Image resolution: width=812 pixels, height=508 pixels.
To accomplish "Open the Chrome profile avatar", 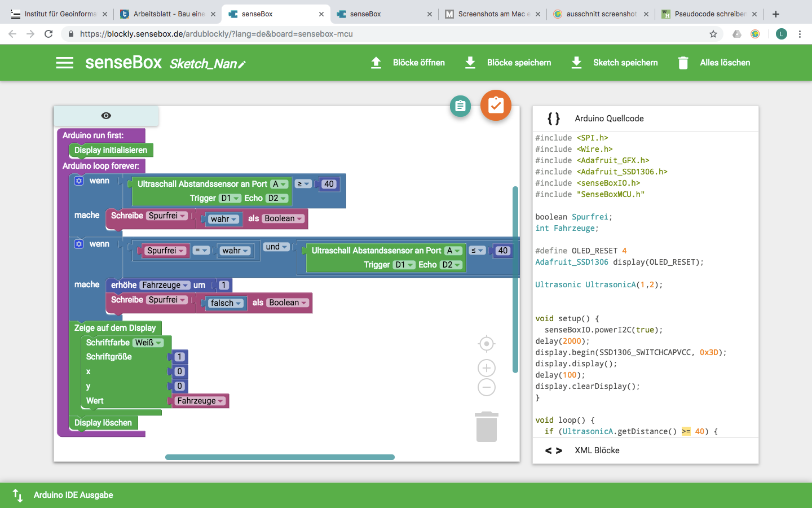I will point(781,34).
